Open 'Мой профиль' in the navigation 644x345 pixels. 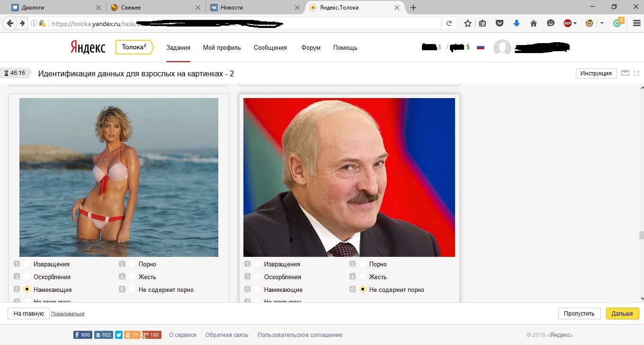pos(222,47)
